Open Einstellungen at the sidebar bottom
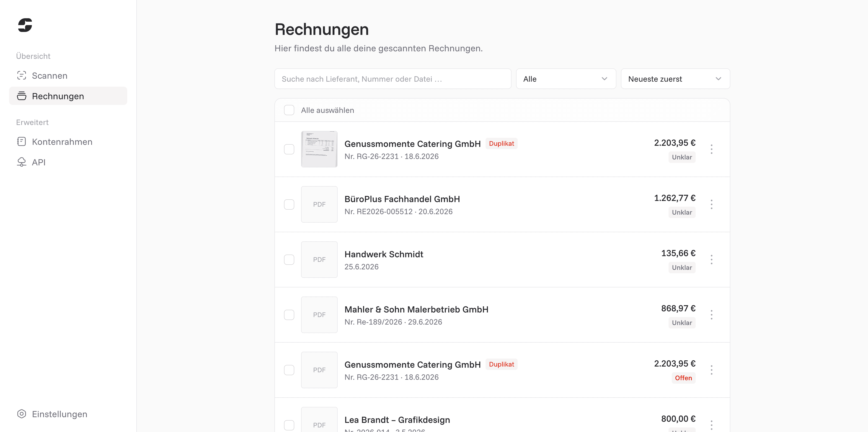Image resolution: width=868 pixels, height=432 pixels. (x=68, y=414)
